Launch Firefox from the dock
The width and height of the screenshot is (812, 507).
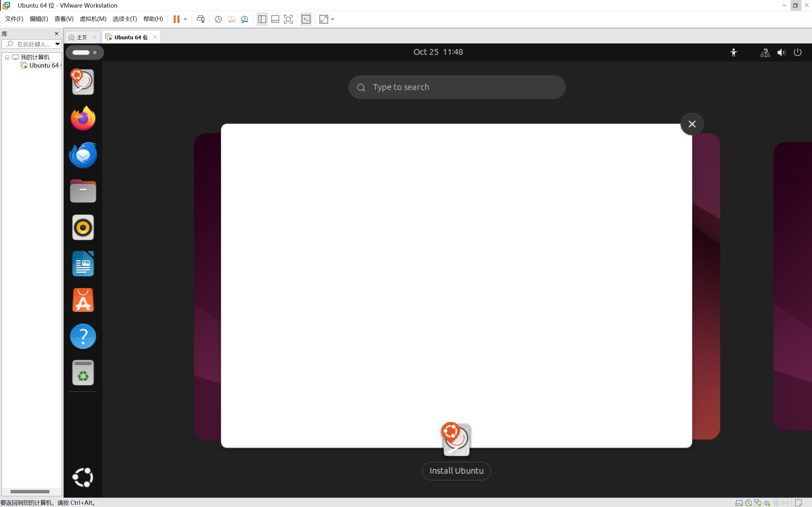coord(83,118)
